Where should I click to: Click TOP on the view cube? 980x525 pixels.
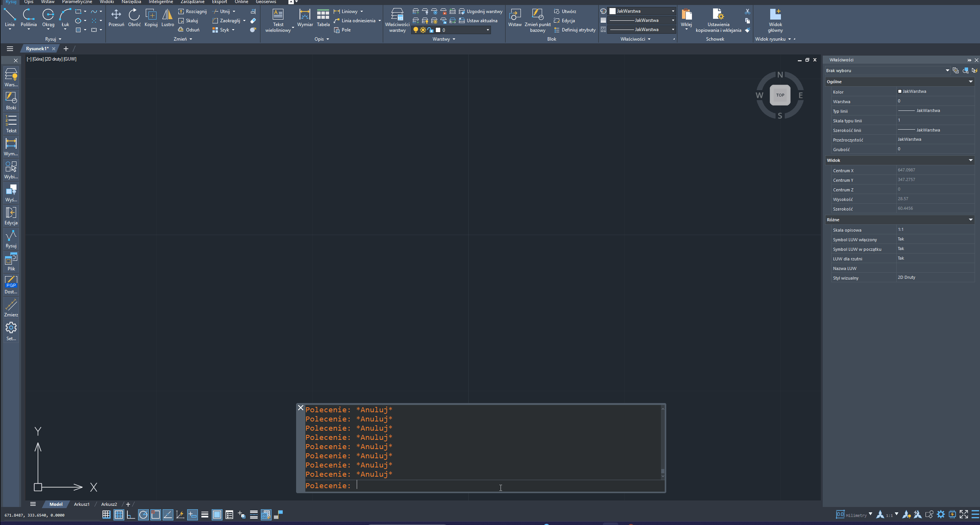[x=780, y=95]
